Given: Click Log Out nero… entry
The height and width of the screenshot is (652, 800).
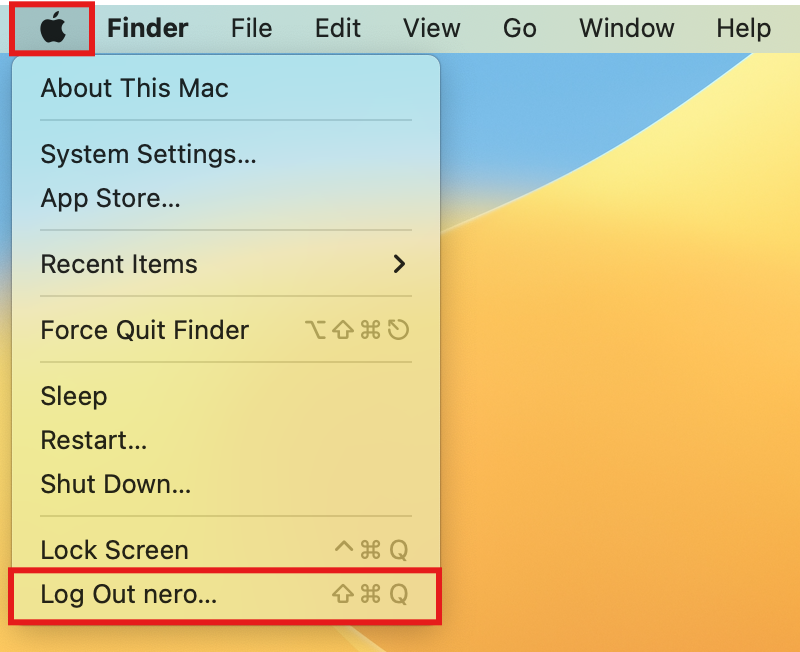Looking at the screenshot, I should click(226, 594).
